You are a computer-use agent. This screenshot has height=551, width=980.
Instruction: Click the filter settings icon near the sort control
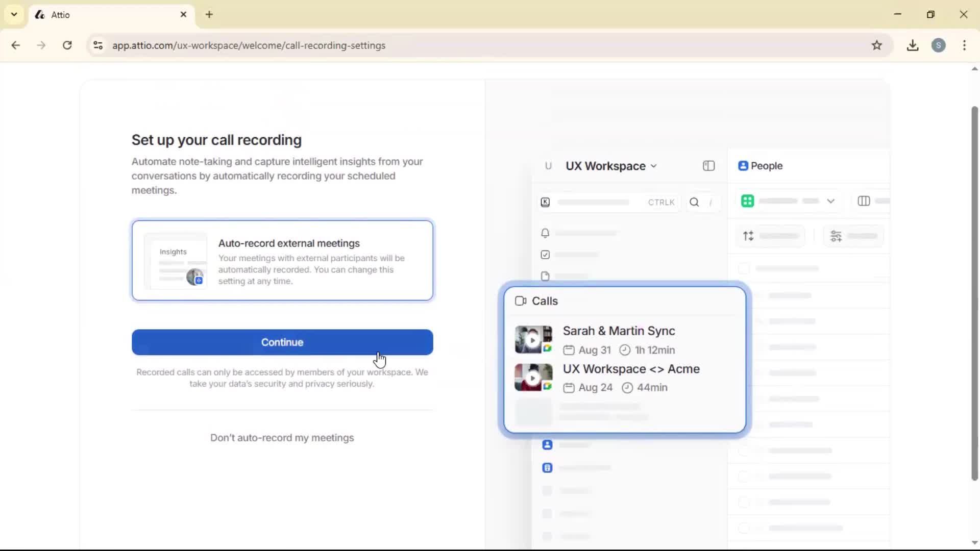pyautogui.click(x=836, y=236)
